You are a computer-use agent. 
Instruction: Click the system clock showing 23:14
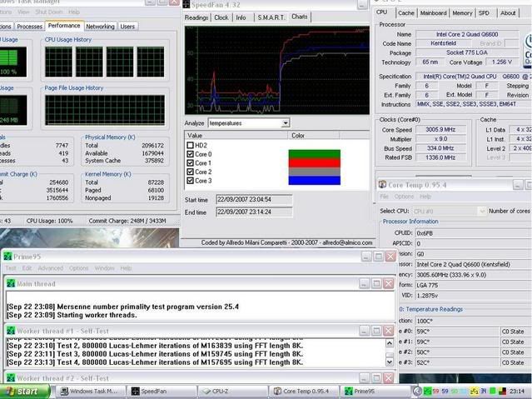517,392
